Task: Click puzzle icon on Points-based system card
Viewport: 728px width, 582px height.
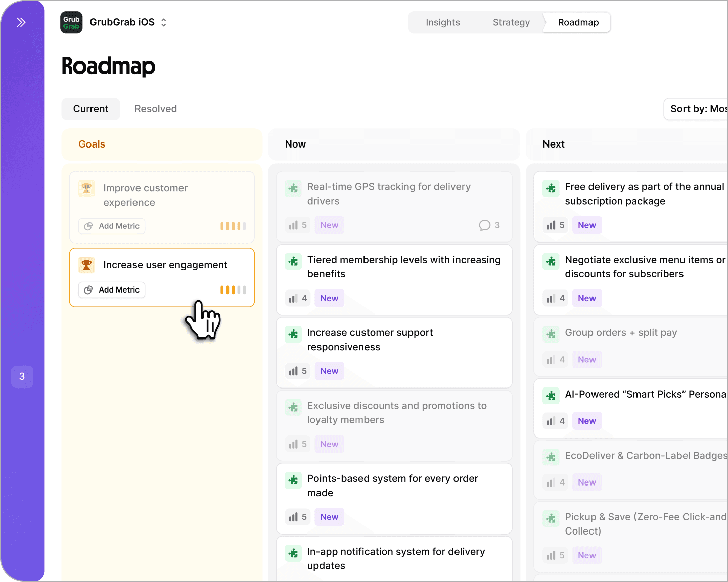Action: pyautogui.click(x=293, y=480)
